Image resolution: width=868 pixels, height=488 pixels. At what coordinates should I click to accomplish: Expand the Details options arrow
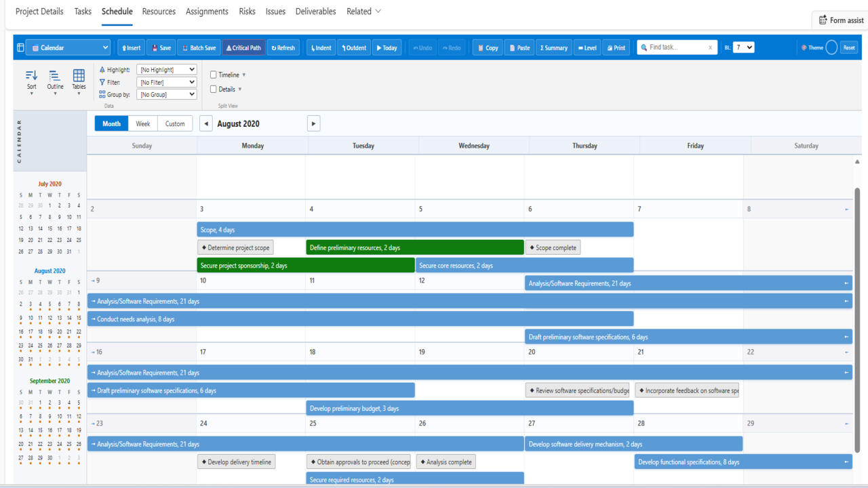240,89
